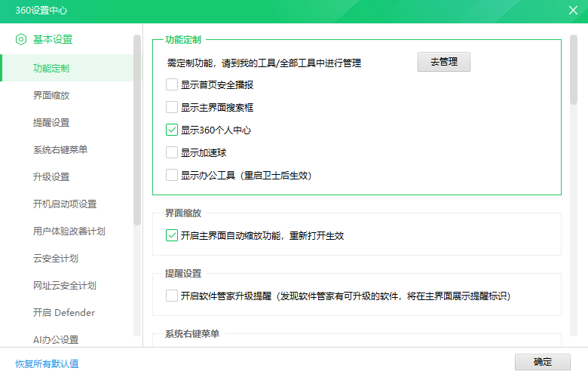The image size is (588, 377).
Task: Close the 360设置中心 window
Action: tap(573, 10)
